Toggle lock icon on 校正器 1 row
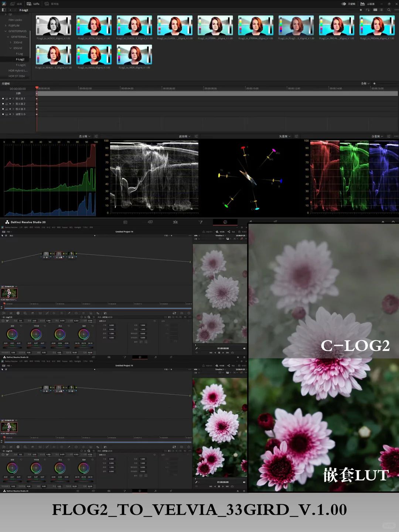 [x=7, y=99]
